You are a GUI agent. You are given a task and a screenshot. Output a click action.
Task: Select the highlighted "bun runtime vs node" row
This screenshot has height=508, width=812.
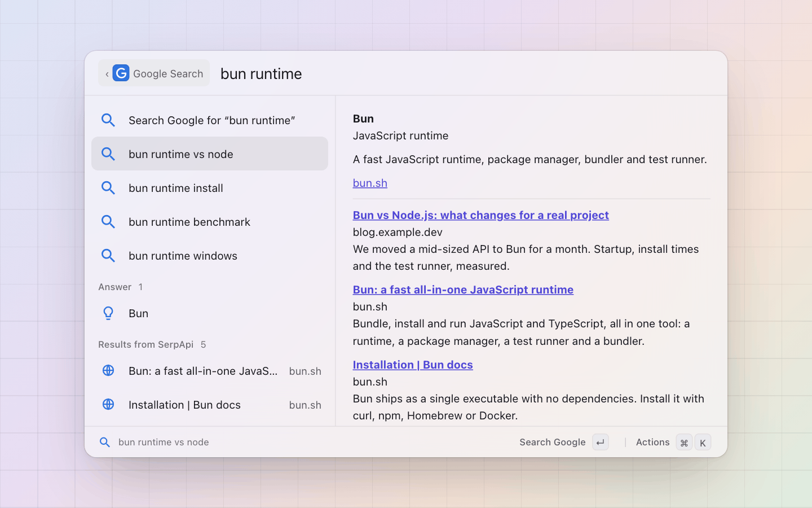coord(210,154)
